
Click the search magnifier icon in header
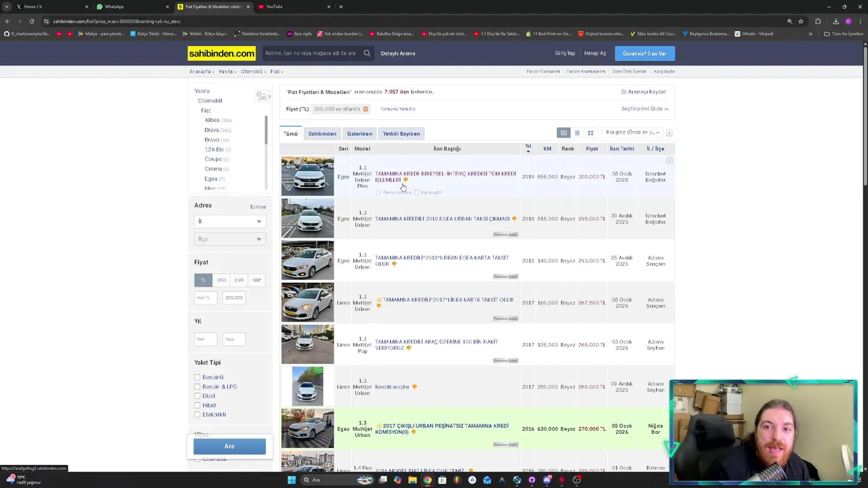coord(367,53)
